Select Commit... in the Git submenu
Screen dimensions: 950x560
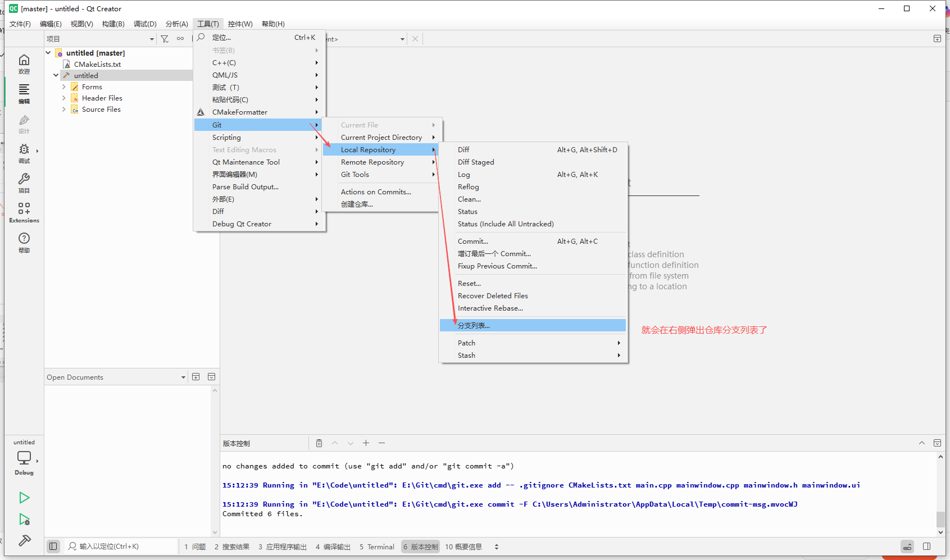533,241
